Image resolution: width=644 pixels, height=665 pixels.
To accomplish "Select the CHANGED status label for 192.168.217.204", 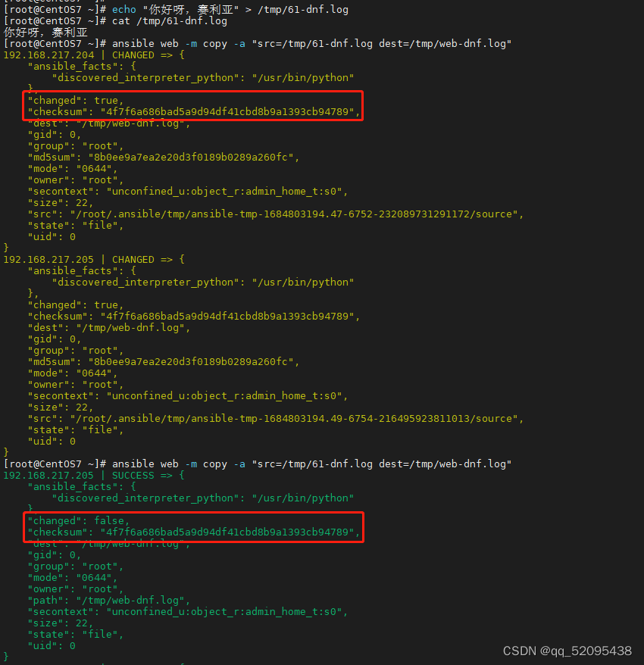I will pyautogui.click(x=133, y=55).
